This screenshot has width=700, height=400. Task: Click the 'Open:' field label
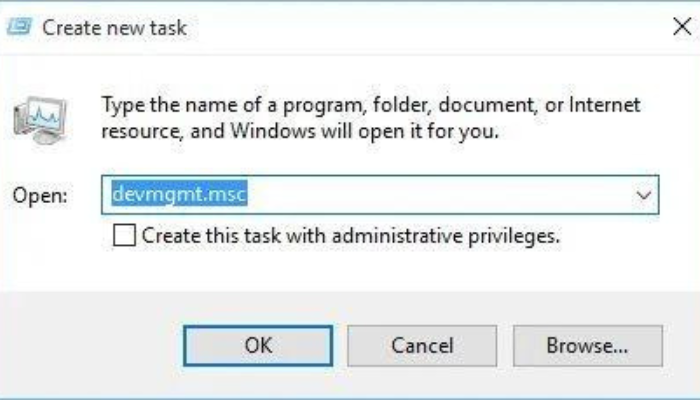(x=40, y=196)
